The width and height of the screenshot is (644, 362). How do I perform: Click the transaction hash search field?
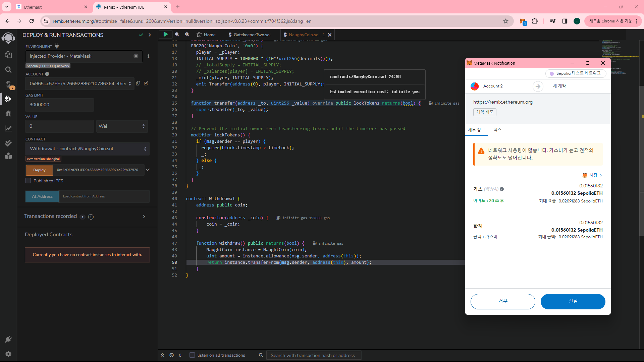[313, 355]
